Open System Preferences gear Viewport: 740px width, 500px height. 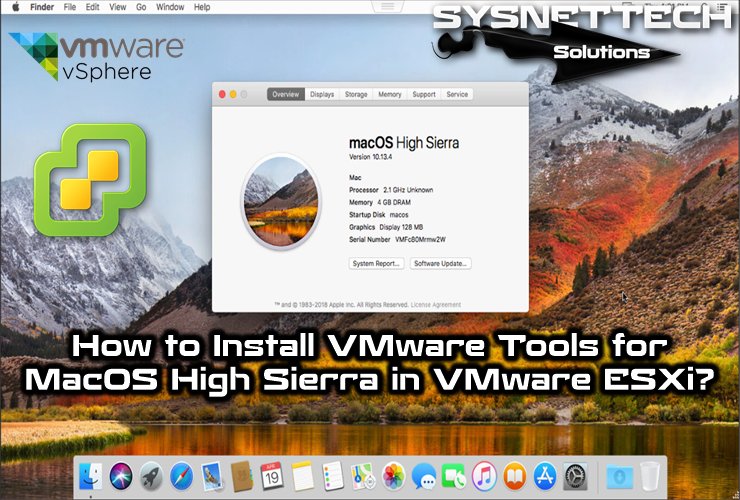[575, 476]
